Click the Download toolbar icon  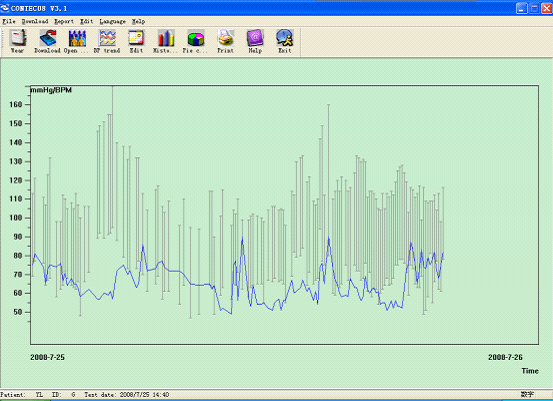48,42
